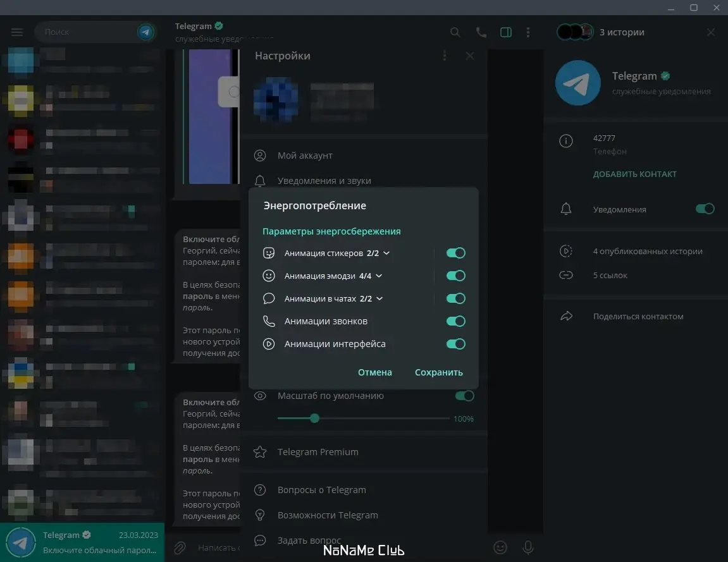The height and width of the screenshot is (562, 728).
Task: Toggle Анимация эмодзи switch
Action: (455, 276)
